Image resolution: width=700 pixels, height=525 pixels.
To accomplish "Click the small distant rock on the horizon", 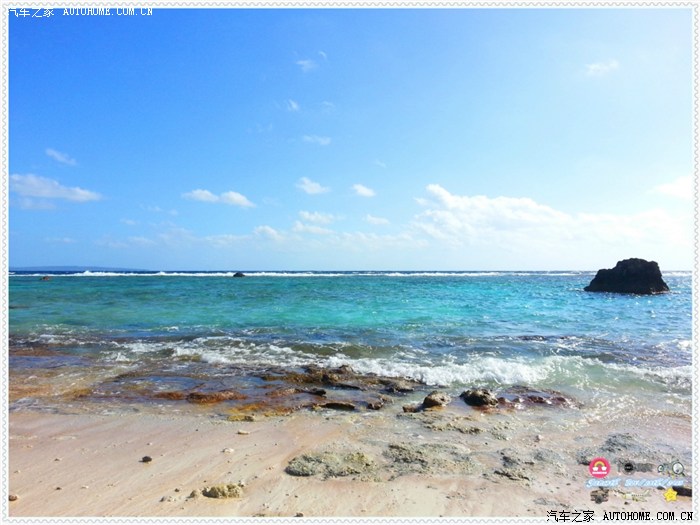I will 238,273.
